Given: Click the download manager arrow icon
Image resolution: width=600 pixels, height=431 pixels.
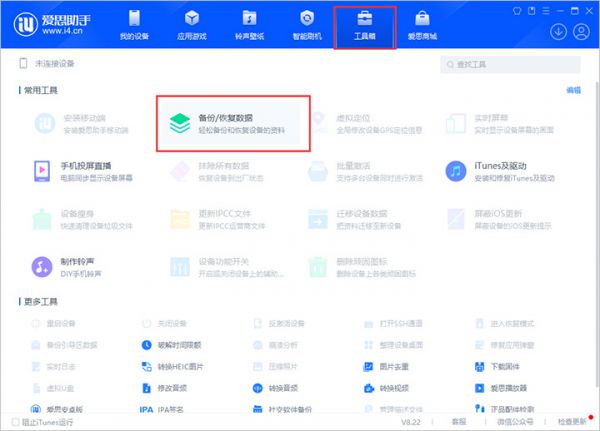Looking at the screenshot, I should pos(558,32).
